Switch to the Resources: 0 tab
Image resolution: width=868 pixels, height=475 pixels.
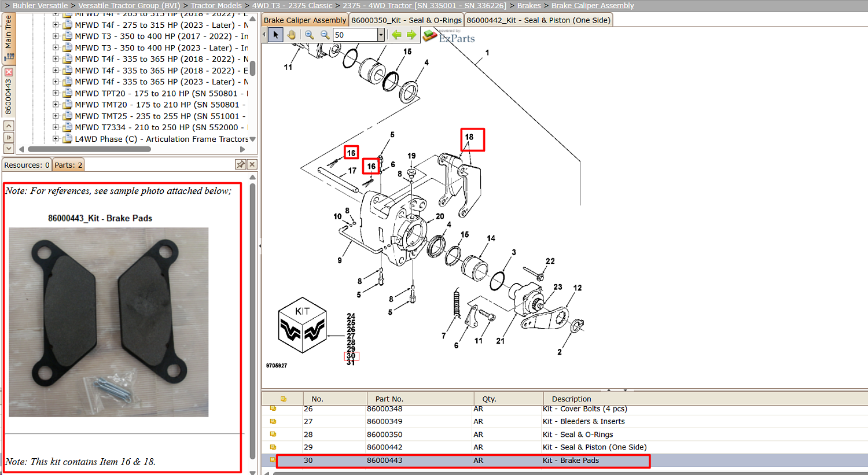[x=27, y=165]
